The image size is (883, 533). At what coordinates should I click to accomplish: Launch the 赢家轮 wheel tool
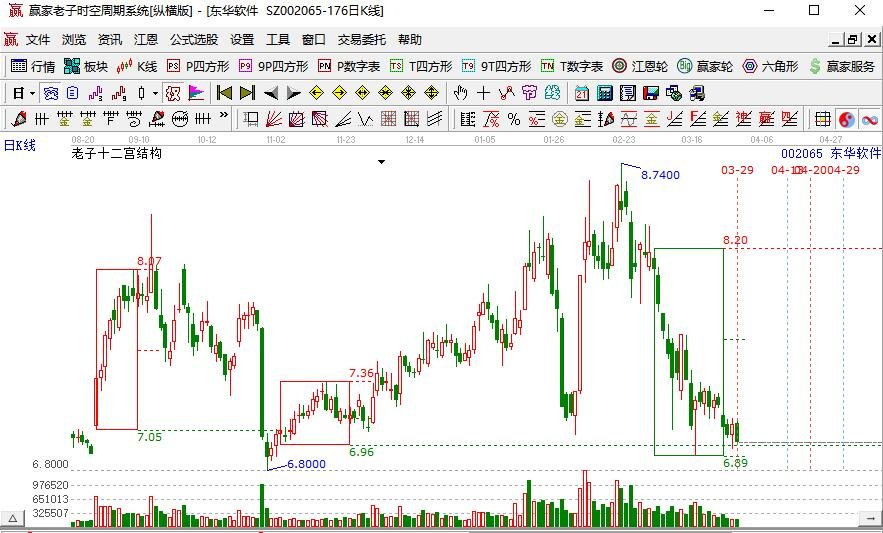coord(705,66)
